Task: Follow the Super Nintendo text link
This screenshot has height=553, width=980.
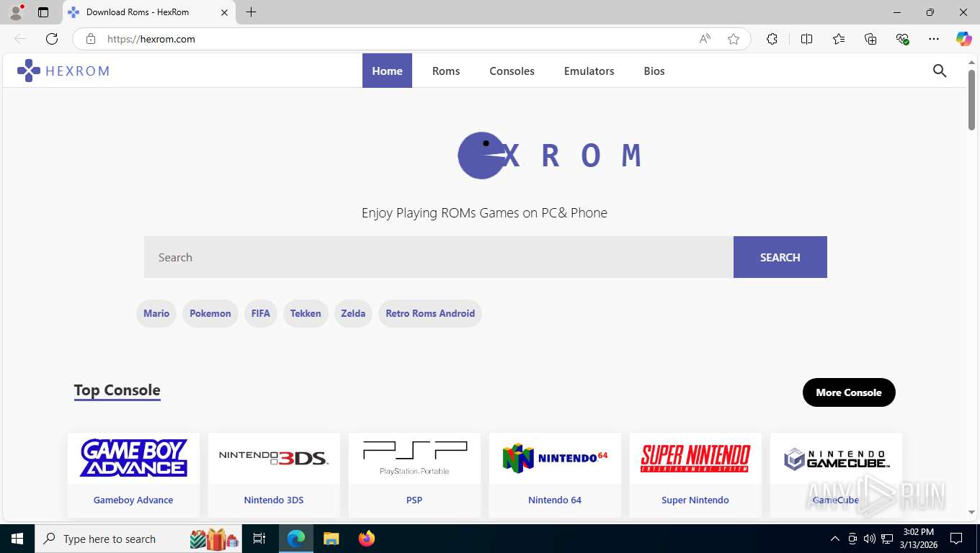Action: pos(695,500)
